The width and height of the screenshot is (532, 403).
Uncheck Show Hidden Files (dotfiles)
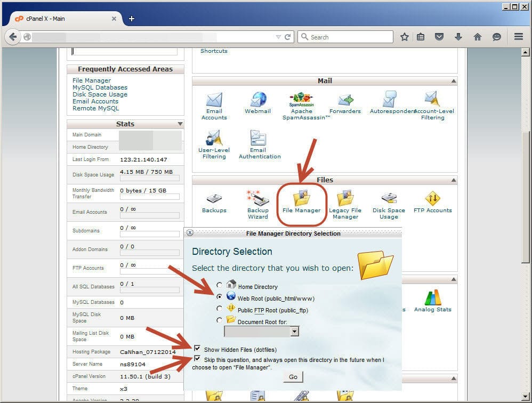[198, 349]
